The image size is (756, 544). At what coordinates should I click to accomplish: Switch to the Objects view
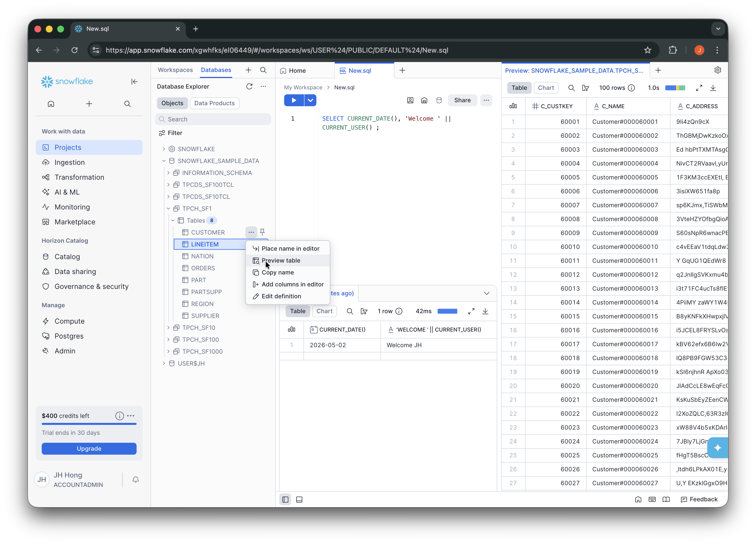pyautogui.click(x=172, y=103)
